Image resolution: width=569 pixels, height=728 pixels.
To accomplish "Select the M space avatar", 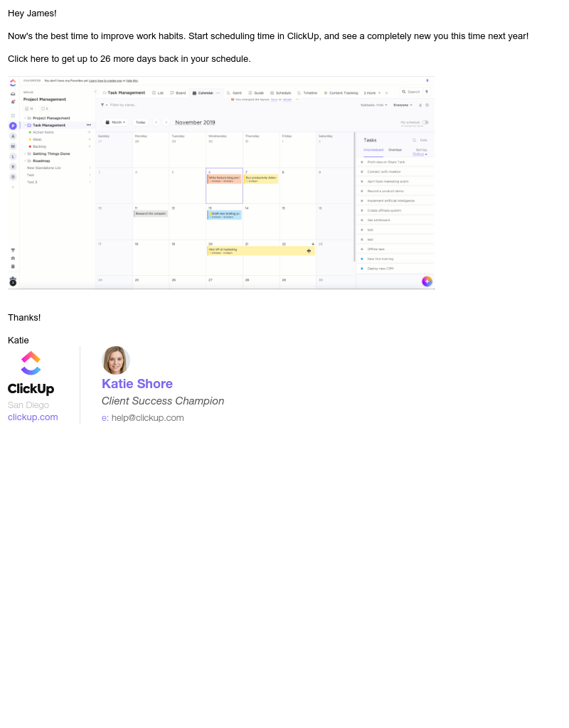I will [13, 146].
